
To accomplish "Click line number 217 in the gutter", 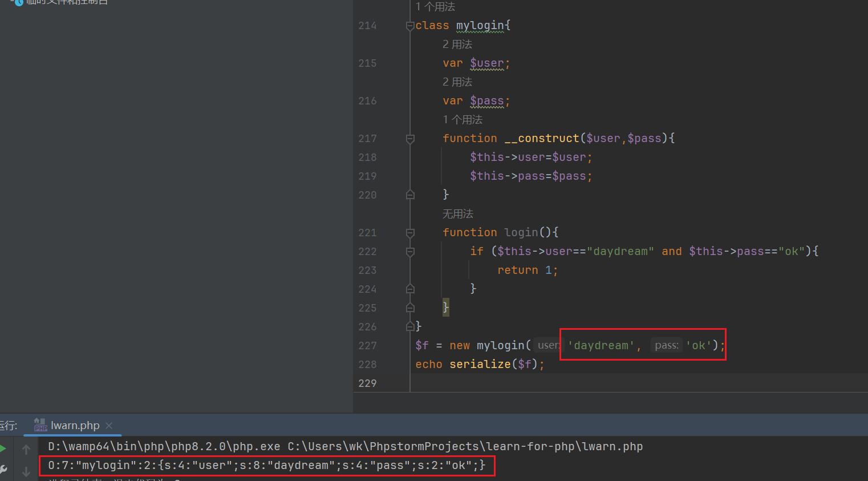I will [x=368, y=139].
